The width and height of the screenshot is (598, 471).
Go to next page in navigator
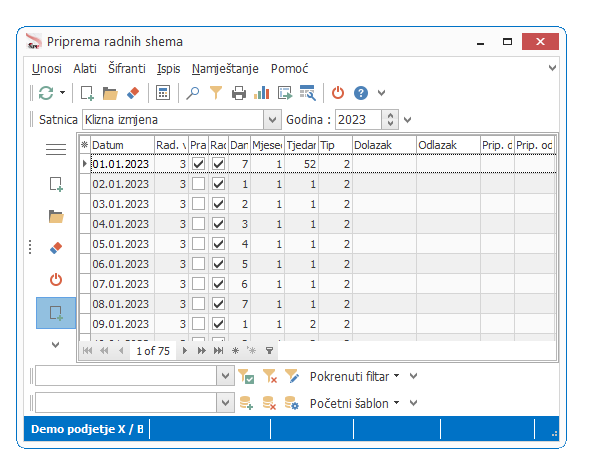pyautogui.click(x=201, y=351)
